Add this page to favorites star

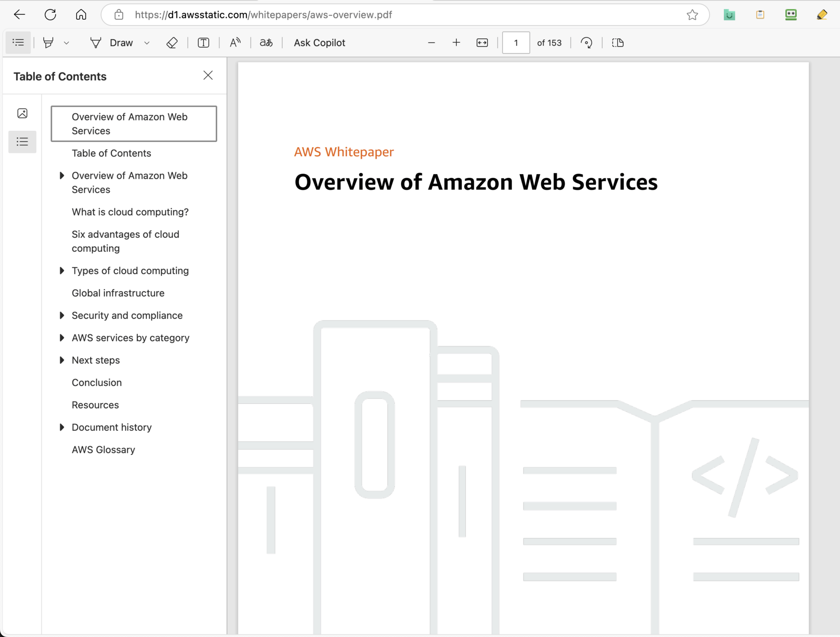(692, 15)
